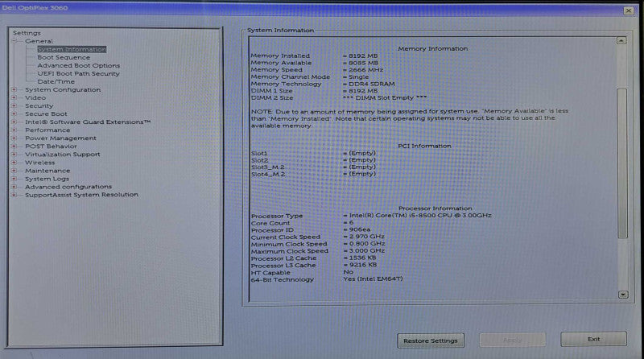Expand the POST Behavior node
Screen dimensions: 644x359
[x=14, y=146]
